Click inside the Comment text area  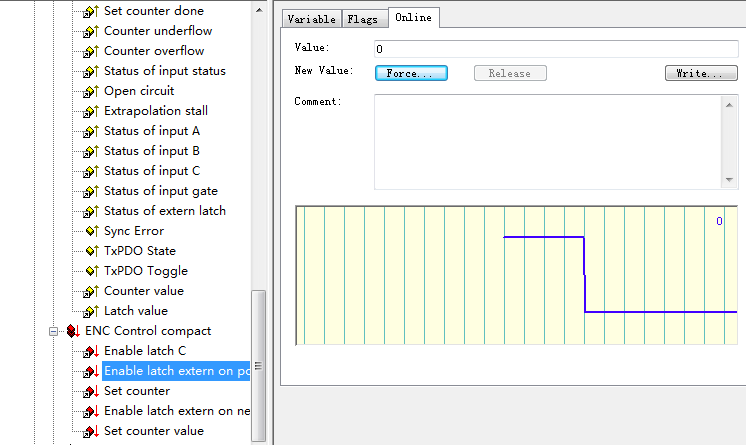pyautogui.click(x=548, y=142)
